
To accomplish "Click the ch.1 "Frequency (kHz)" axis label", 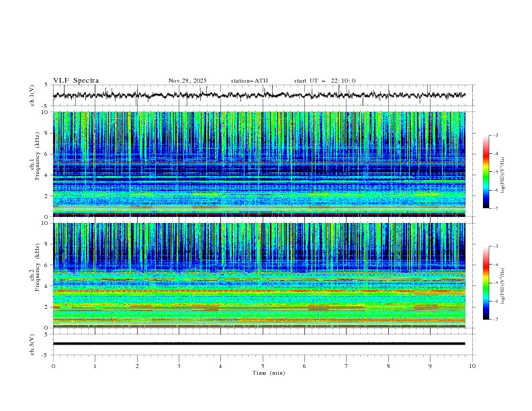I will coord(38,156).
